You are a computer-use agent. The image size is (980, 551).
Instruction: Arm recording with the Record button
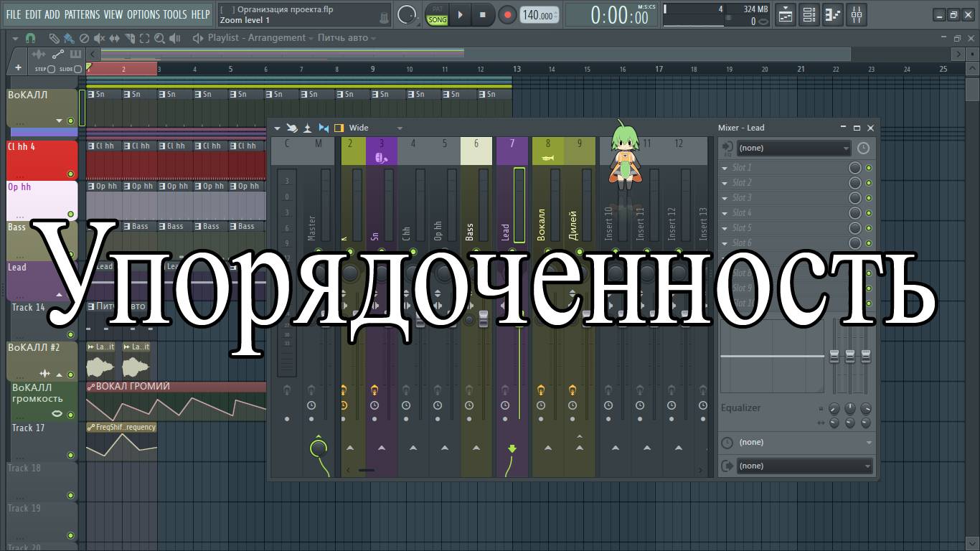pyautogui.click(x=507, y=14)
